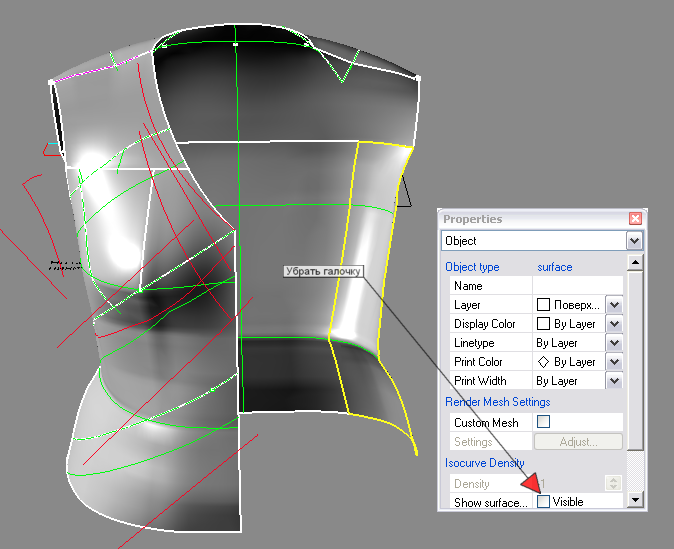Open the Object dropdown at panel top
Screen dimensions: 674x549
point(633,241)
